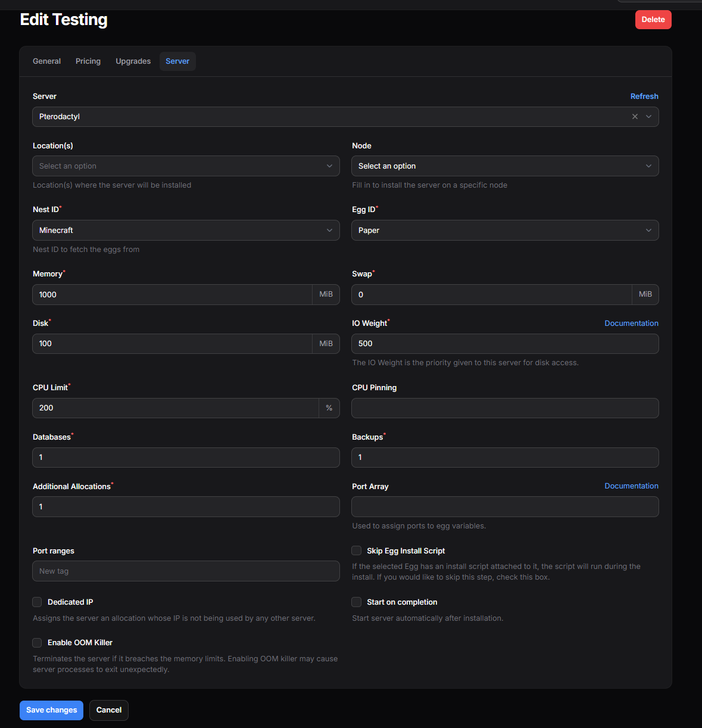
Task: Switch to the General tab
Action: [46, 61]
